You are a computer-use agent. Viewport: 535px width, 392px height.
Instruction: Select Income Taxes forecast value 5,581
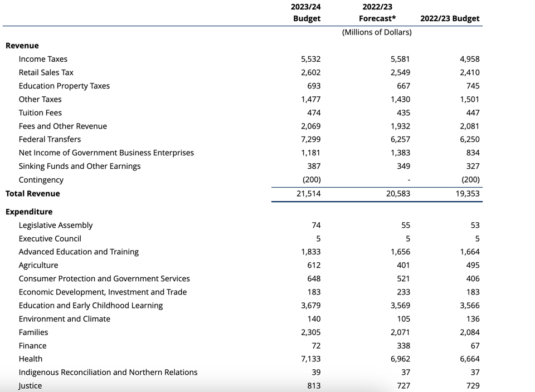pyautogui.click(x=400, y=59)
